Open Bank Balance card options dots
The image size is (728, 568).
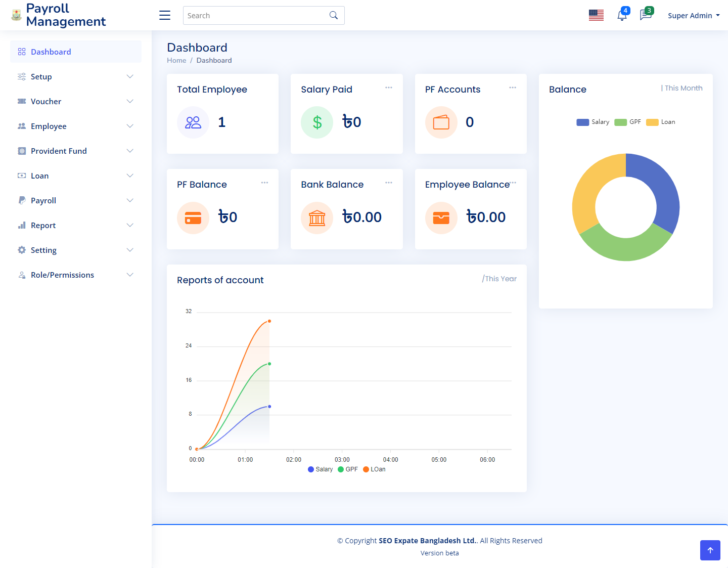pyautogui.click(x=389, y=183)
